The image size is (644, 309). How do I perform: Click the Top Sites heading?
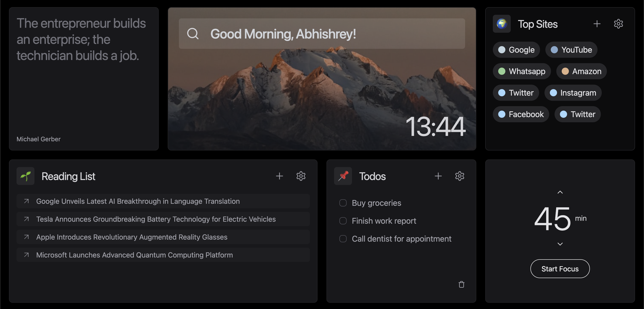(x=538, y=24)
